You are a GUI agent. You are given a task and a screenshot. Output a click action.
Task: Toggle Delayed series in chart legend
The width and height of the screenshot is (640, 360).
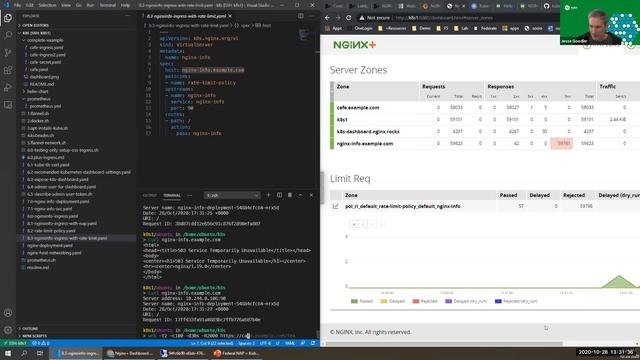coord(392,301)
